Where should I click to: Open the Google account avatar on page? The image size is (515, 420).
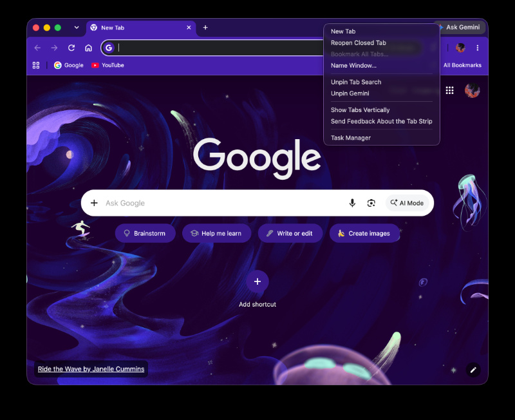473,90
